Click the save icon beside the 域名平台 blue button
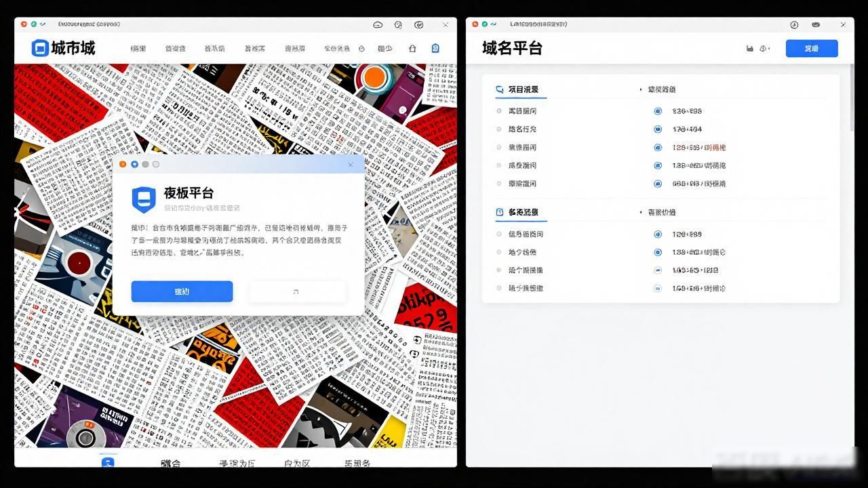 tap(749, 49)
